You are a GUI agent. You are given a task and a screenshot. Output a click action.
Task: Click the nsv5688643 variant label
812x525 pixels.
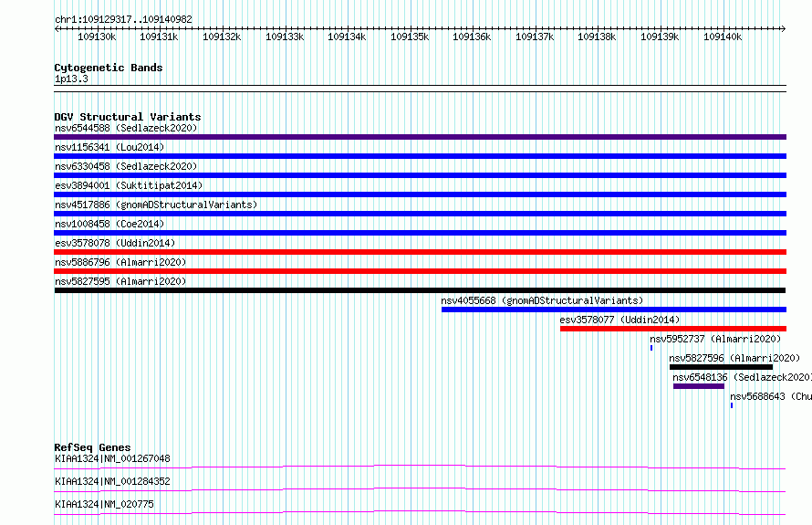[771, 396]
